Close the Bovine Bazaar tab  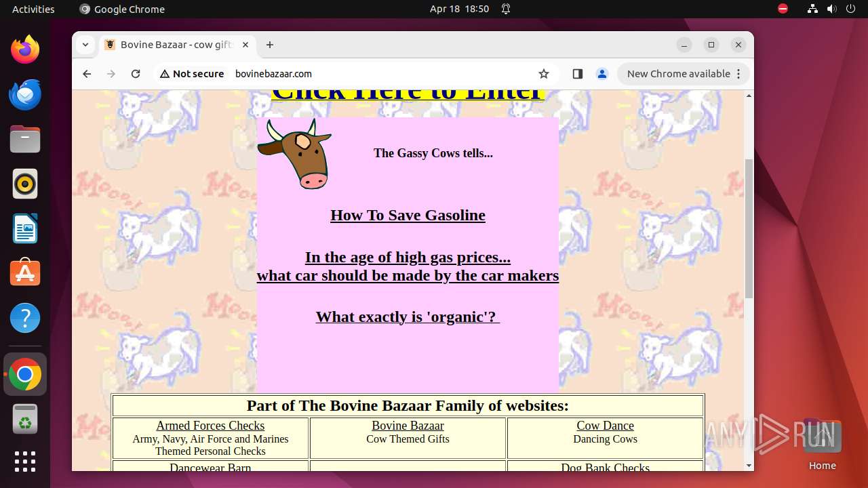tap(245, 45)
